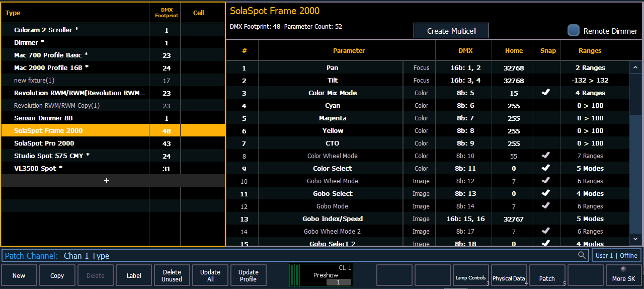Toggle Snap checkmark for Color Mix Mode
This screenshot has width=644, height=289.
545,93
